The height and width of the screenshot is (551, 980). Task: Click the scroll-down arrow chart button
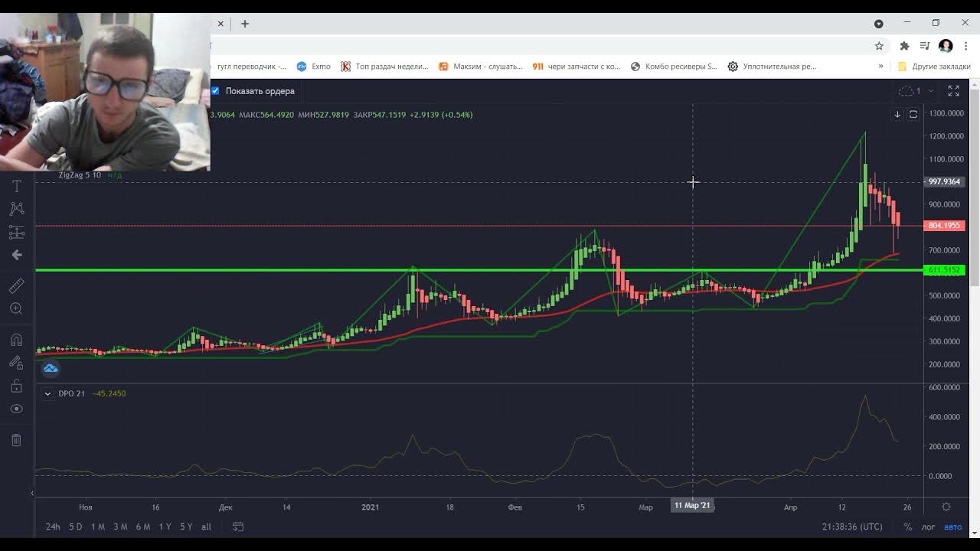click(897, 114)
